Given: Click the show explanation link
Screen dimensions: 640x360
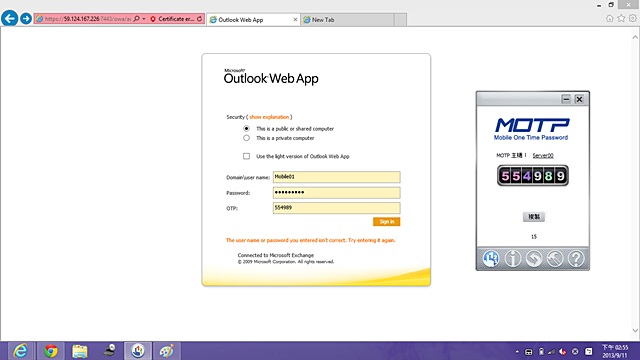Looking at the screenshot, I should click(x=269, y=117).
